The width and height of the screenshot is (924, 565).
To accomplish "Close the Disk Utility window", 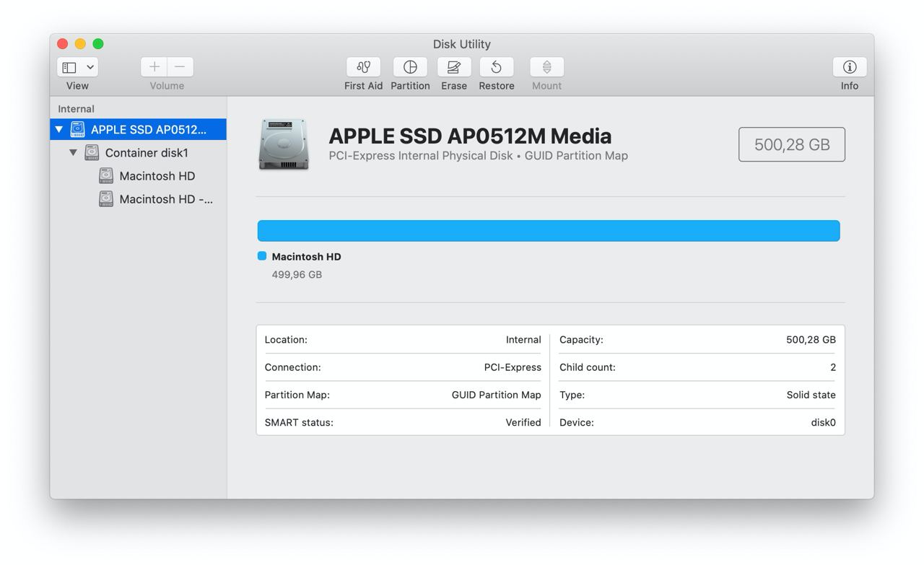I will tap(63, 44).
